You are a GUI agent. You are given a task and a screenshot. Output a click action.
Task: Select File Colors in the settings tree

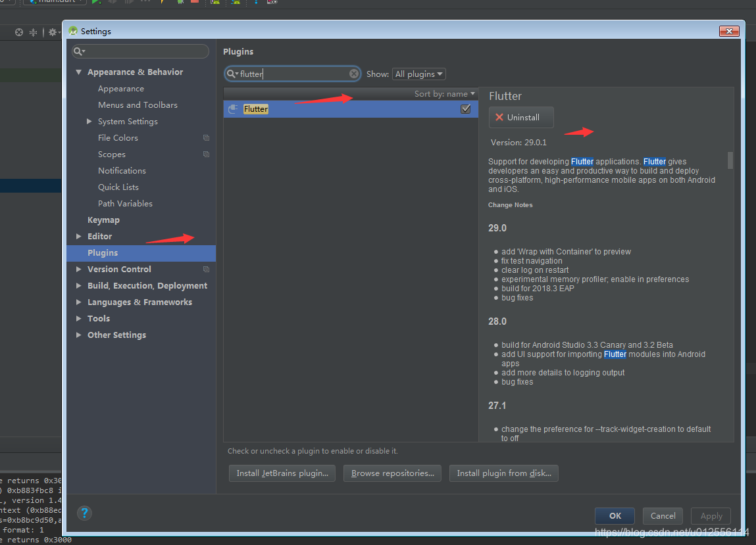(x=118, y=138)
